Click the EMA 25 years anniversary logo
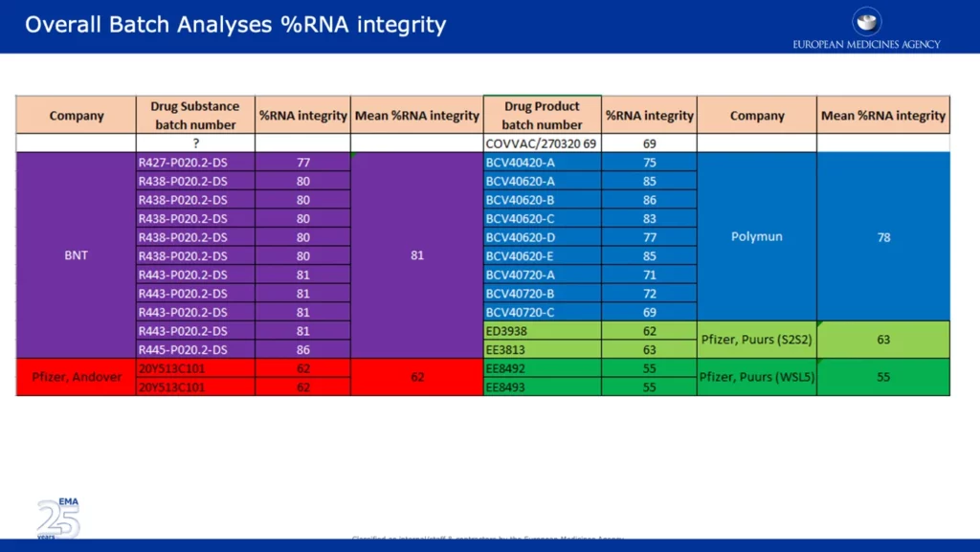980x552 pixels. pyautogui.click(x=57, y=518)
